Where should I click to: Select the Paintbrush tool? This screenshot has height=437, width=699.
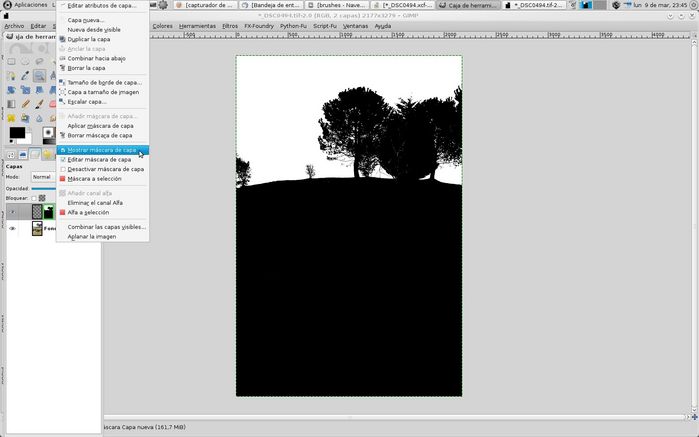(x=39, y=104)
